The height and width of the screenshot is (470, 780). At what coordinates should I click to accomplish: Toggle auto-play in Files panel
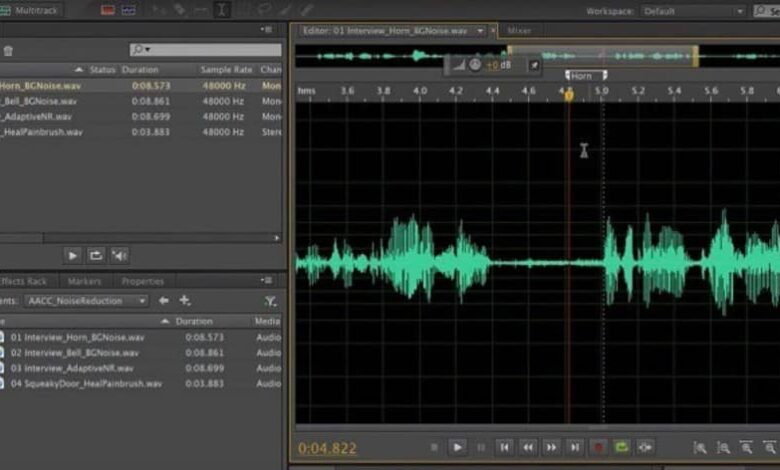(119, 256)
